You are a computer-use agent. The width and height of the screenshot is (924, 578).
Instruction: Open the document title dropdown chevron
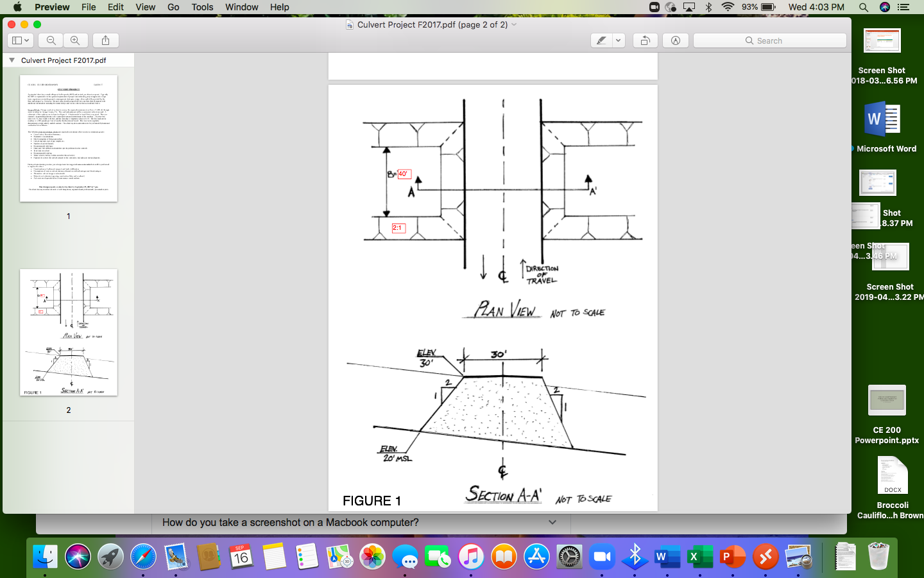tap(514, 24)
